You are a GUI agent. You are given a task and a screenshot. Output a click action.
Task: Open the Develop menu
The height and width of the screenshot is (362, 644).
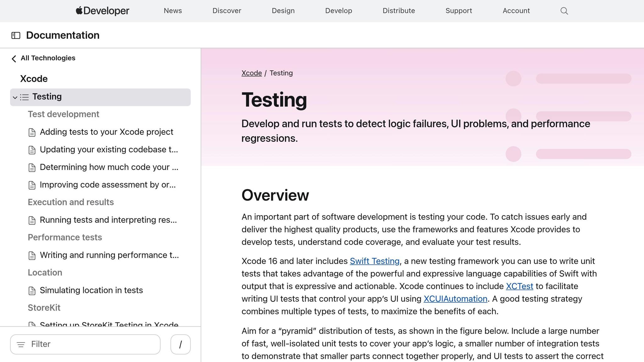point(338,11)
